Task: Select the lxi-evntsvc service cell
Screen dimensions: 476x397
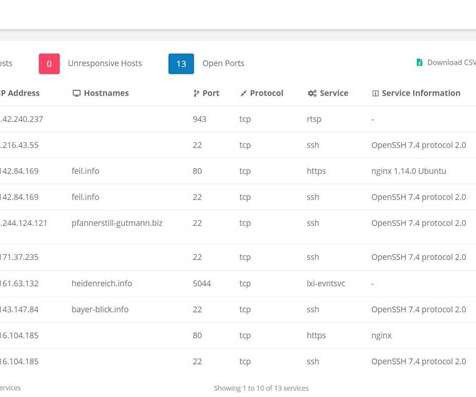Action: point(326,283)
